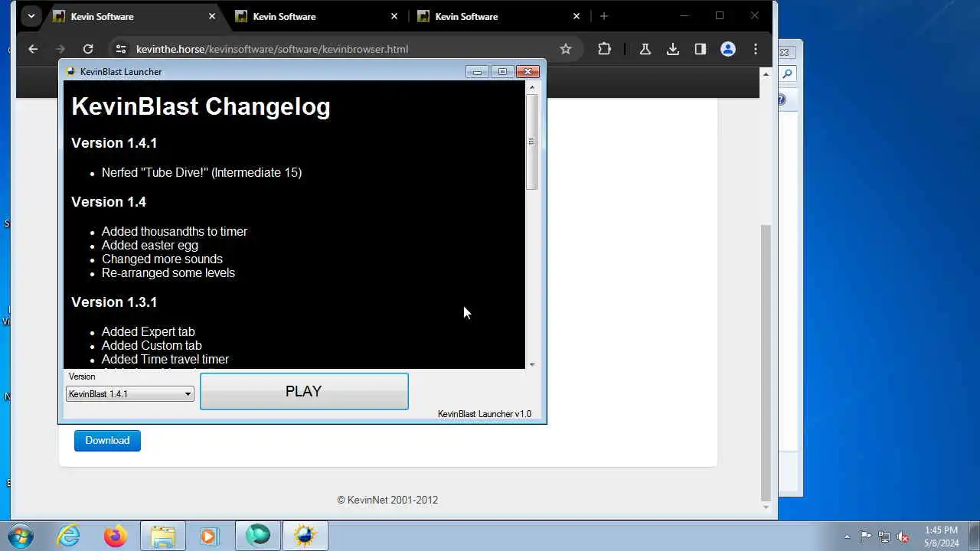Click the PLAY button in launcher

[x=304, y=391]
